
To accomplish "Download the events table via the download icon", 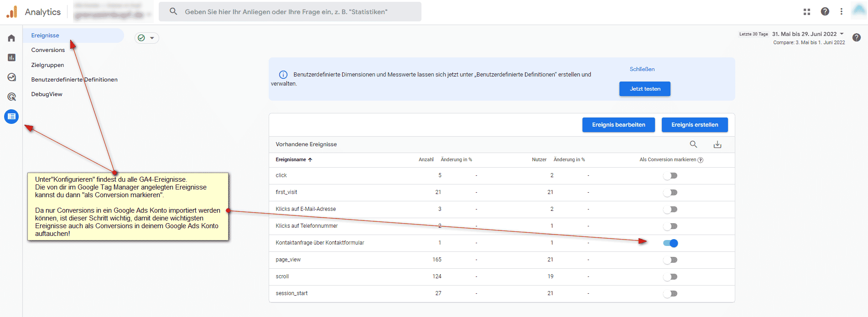I will [x=717, y=144].
